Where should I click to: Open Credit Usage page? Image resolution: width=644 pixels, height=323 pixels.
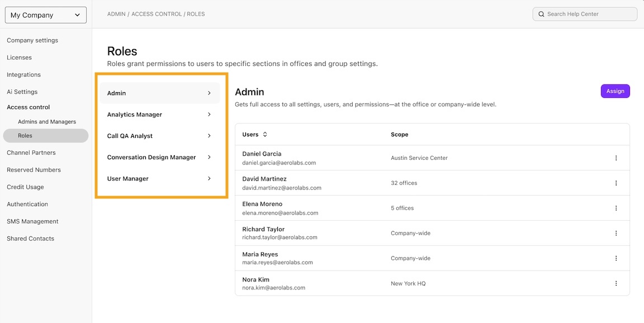[25, 187]
